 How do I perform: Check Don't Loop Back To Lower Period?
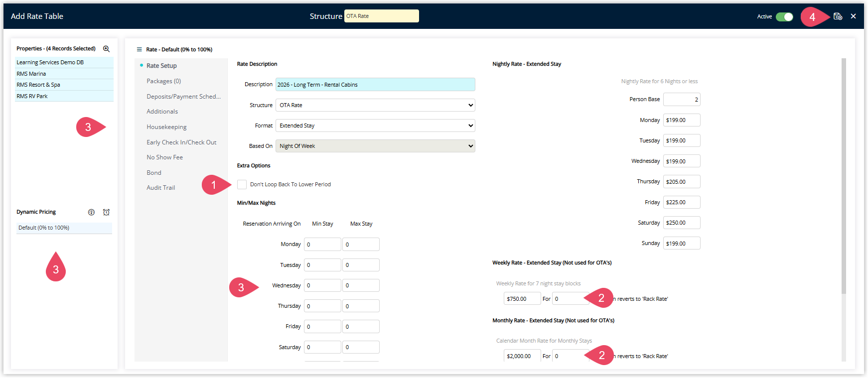pos(242,184)
